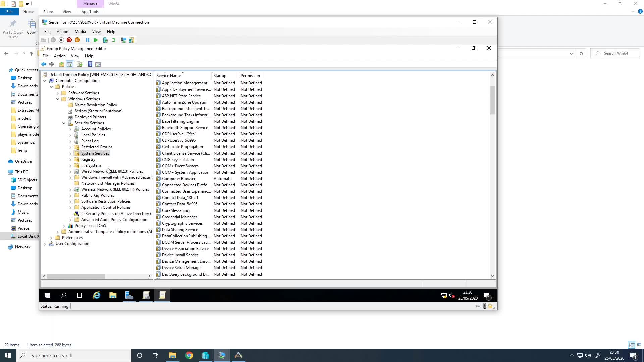Turn off VM with stop icon
This screenshot has width=644, height=362.
pos(61,40)
